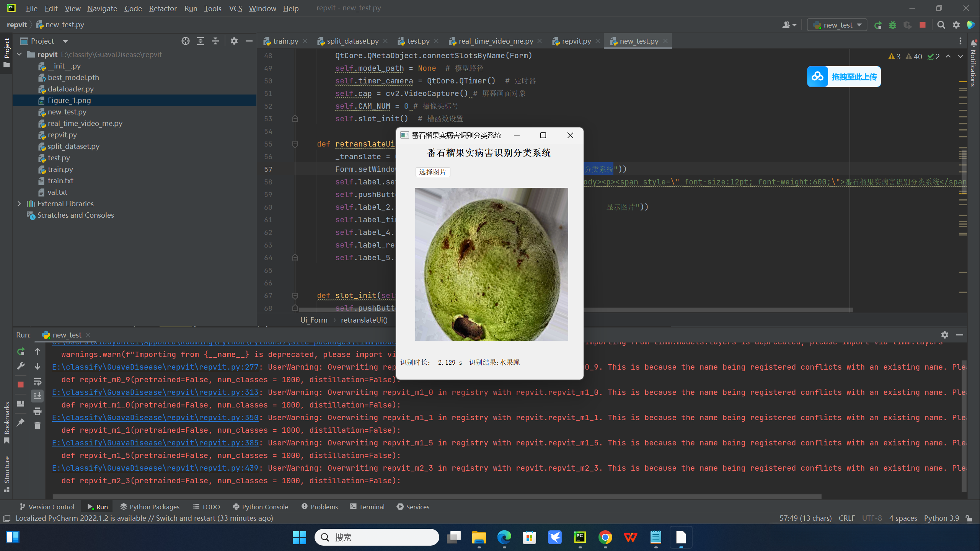Open the new_test run configuration dropdown
Screen dimensions: 980x551
(837, 25)
